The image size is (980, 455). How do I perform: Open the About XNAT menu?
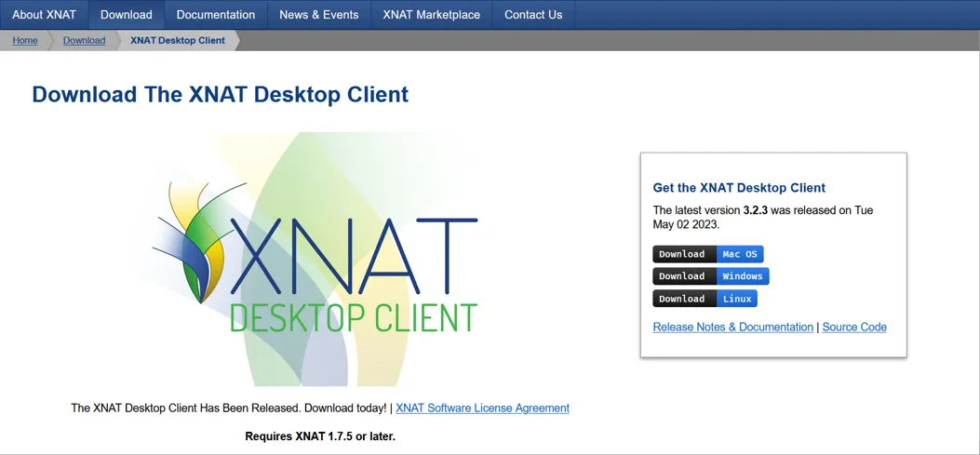[44, 14]
